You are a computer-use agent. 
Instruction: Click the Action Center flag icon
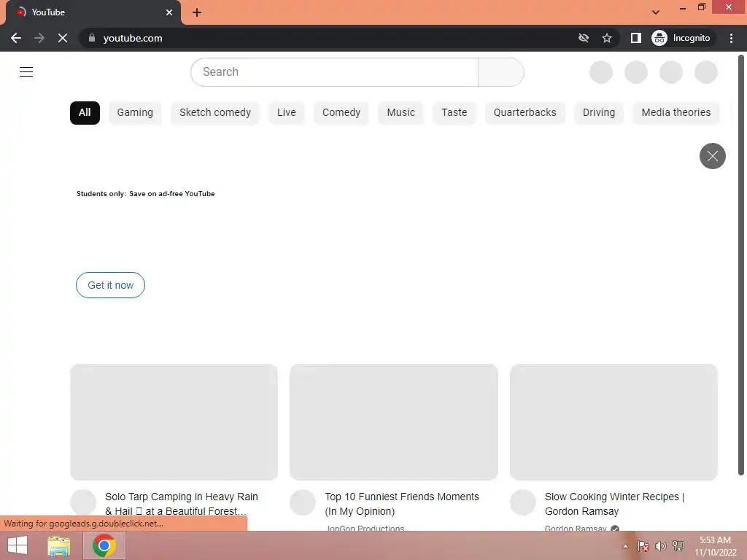click(x=643, y=546)
